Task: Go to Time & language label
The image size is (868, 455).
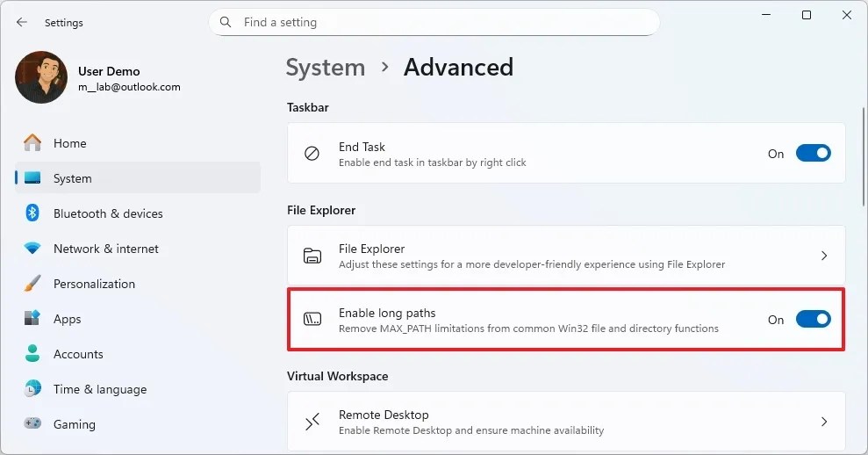Action: pos(100,390)
